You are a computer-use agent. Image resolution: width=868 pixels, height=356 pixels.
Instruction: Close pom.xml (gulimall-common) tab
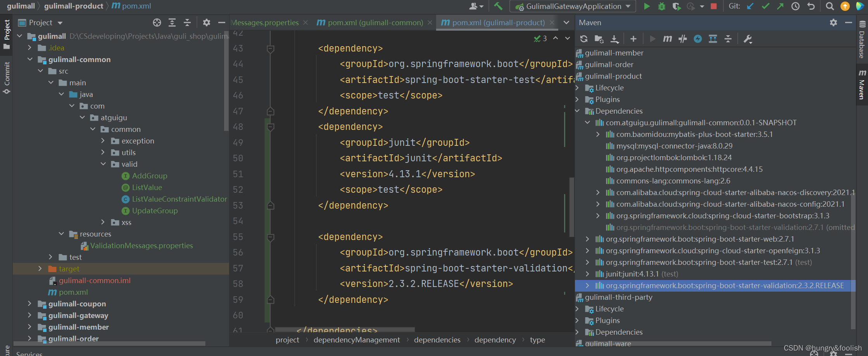pyautogui.click(x=430, y=23)
